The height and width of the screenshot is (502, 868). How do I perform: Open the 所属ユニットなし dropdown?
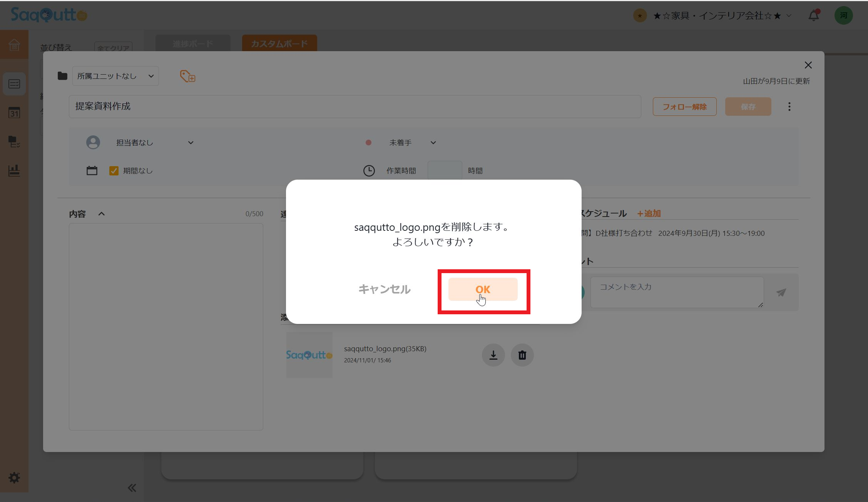(115, 76)
